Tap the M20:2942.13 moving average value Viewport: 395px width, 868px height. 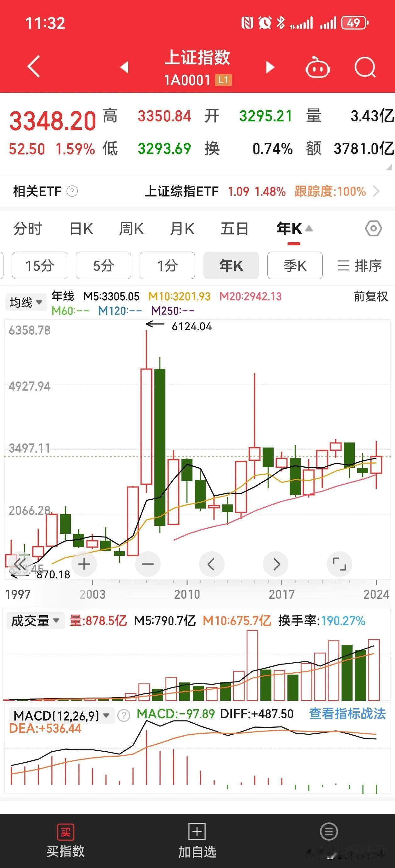(x=250, y=297)
